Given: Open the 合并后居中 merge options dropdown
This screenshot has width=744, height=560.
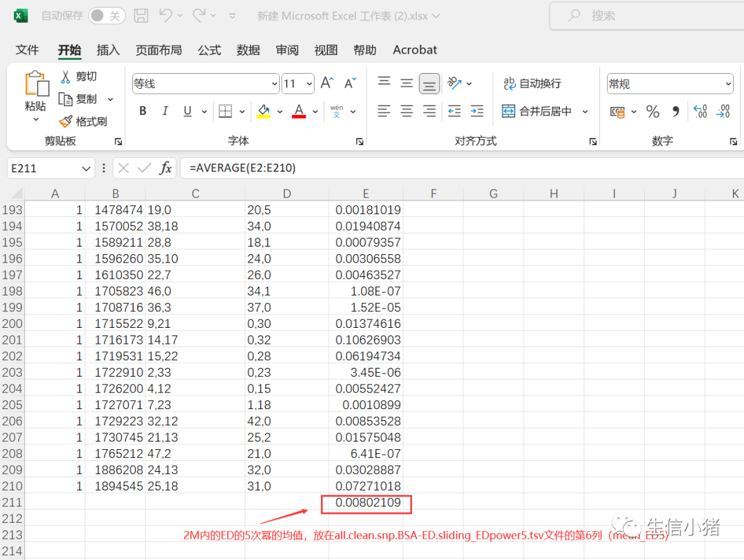Looking at the screenshot, I should 584,110.
